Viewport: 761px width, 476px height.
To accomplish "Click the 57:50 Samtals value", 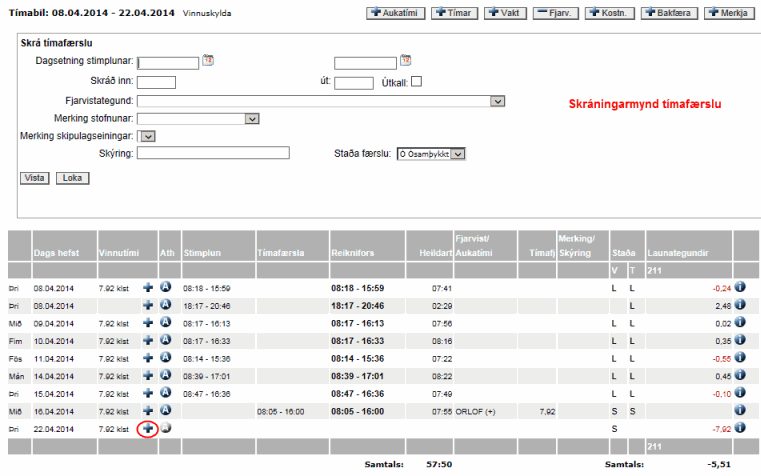I will (x=439, y=464).
